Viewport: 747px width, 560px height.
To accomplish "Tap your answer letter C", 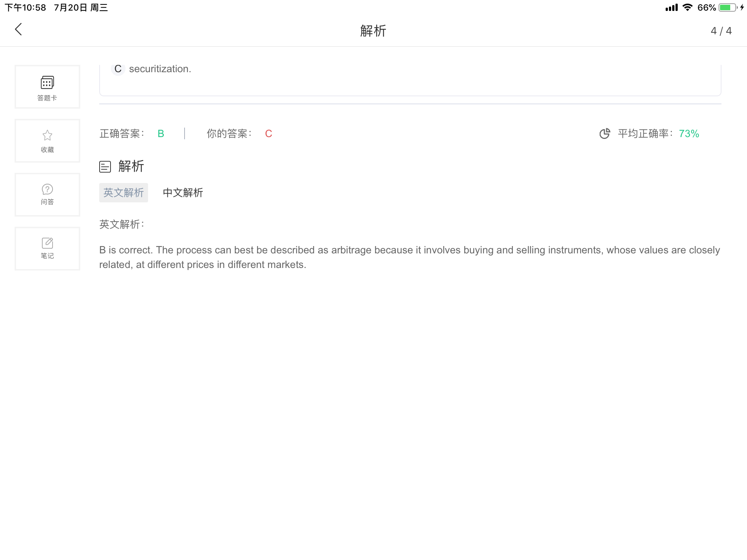I will pos(268,134).
